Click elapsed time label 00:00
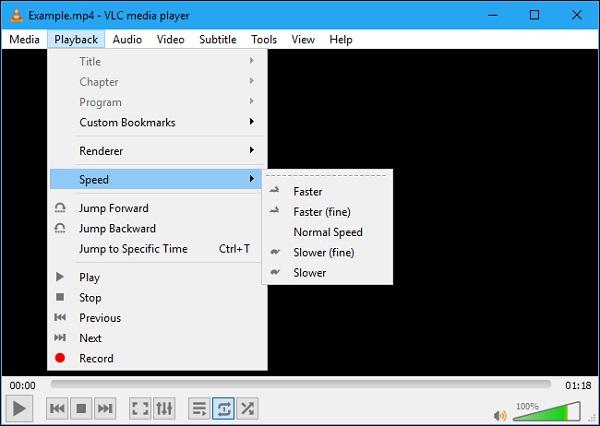The image size is (600, 426). 22,385
